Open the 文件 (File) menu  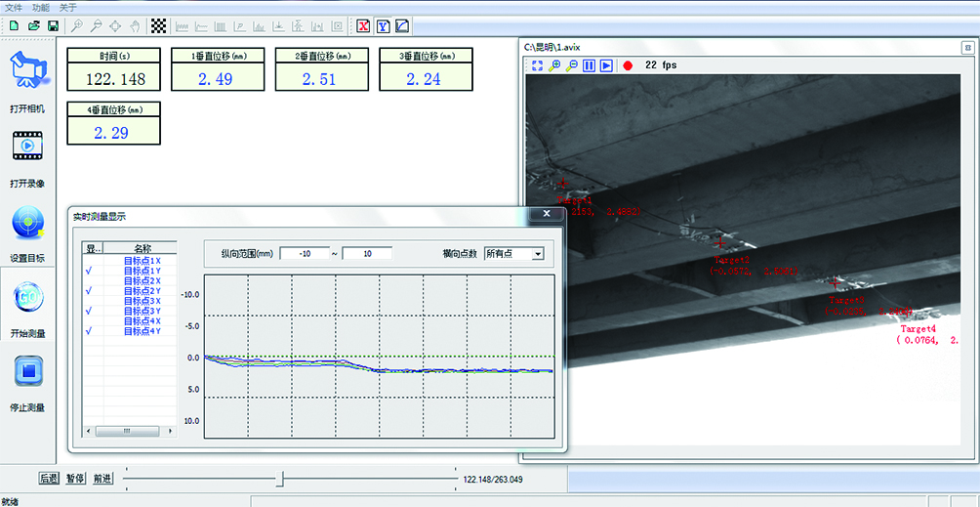pos(14,7)
